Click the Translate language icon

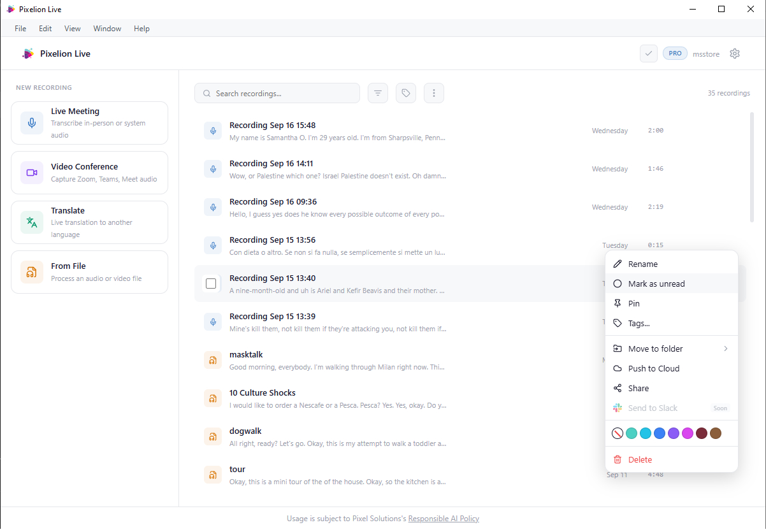(32, 222)
